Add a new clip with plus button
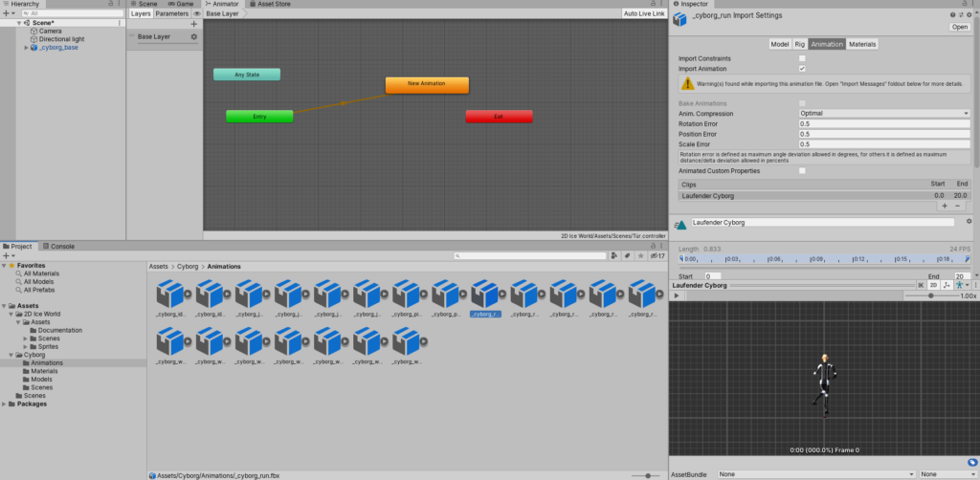This screenshot has height=480, width=980. pos(945,206)
